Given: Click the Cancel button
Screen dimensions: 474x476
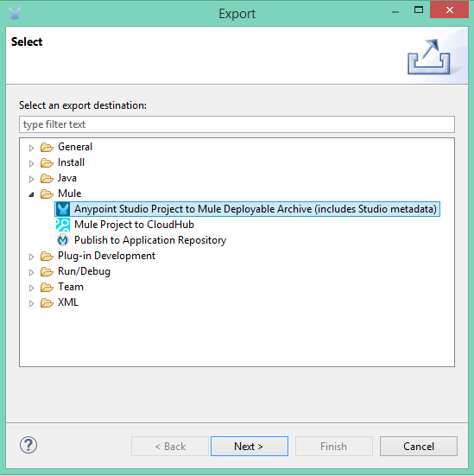Looking at the screenshot, I should pos(419,447).
